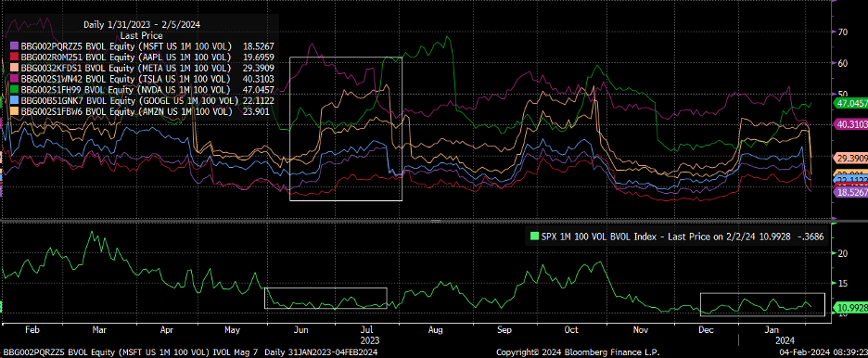Click the Sep label on the time axis
Screen dimensions: 868x358
(504, 330)
